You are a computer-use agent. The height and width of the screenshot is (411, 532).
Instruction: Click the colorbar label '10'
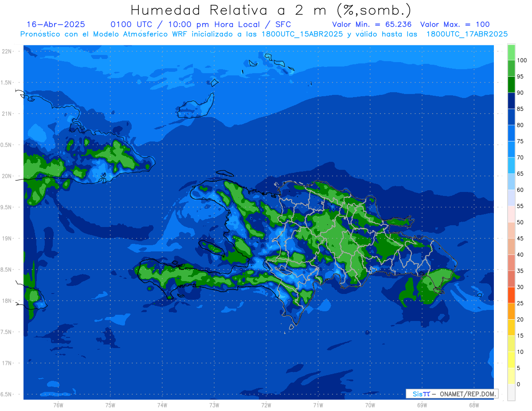point(520,352)
